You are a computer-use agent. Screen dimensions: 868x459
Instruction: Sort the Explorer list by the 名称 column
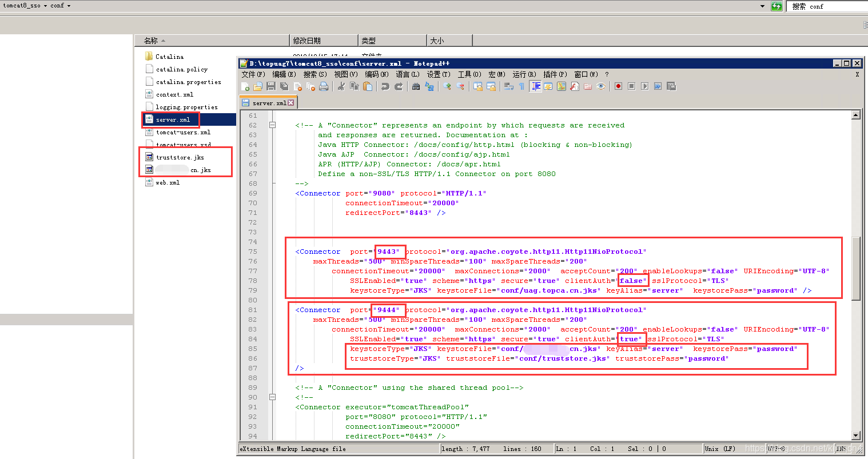[212, 41]
